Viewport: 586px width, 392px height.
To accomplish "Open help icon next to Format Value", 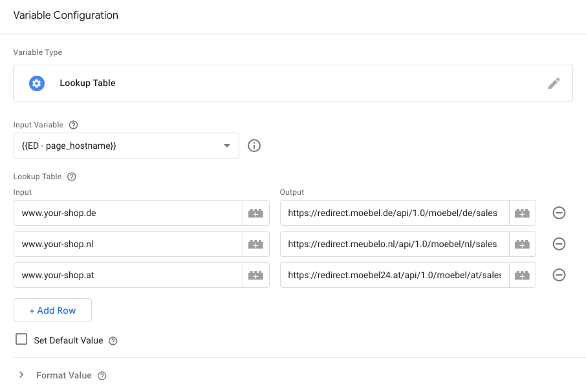I will coord(102,376).
